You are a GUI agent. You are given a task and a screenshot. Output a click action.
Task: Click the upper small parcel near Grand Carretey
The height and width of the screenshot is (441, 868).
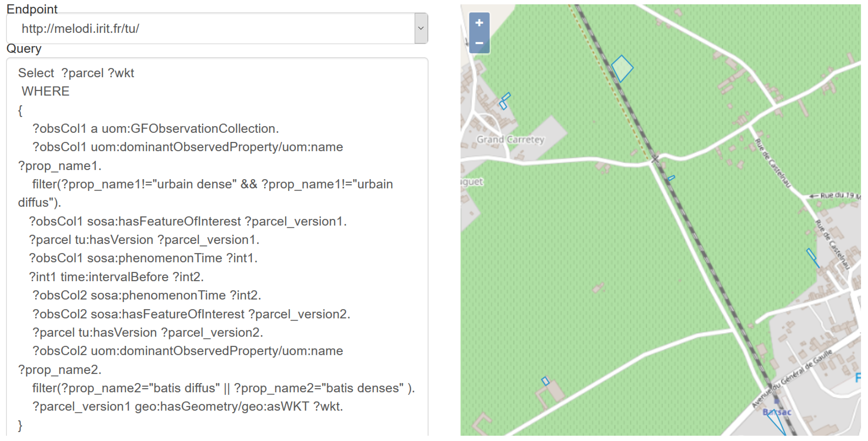[x=506, y=97]
